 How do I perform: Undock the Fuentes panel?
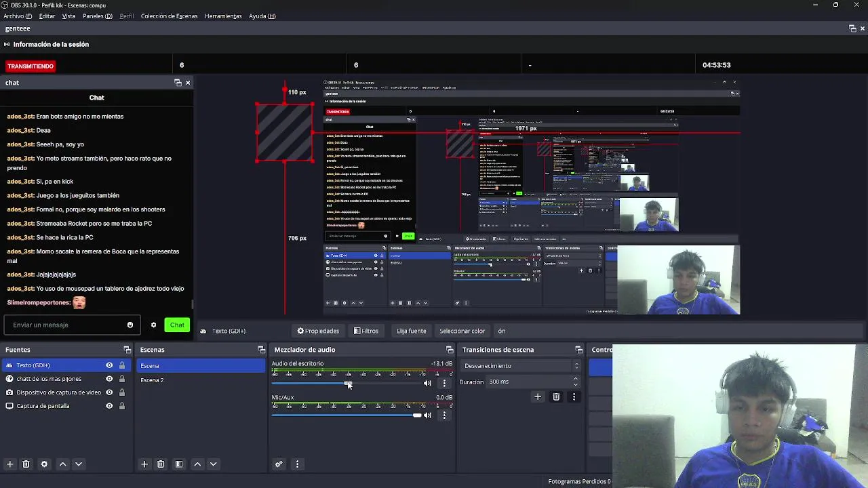(x=127, y=350)
